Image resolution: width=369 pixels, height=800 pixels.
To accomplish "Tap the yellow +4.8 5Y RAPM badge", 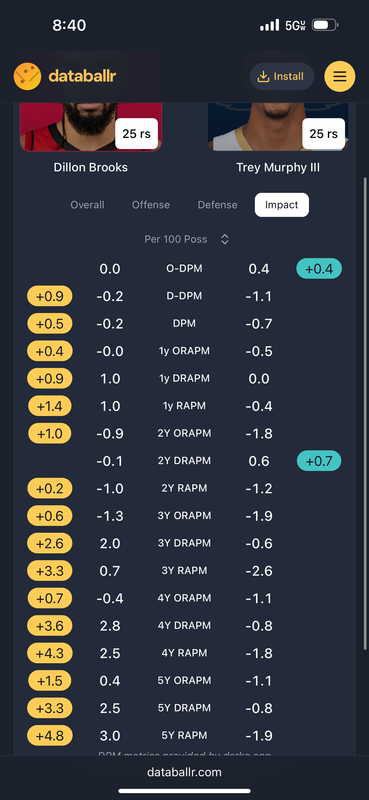I will click(50, 736).
